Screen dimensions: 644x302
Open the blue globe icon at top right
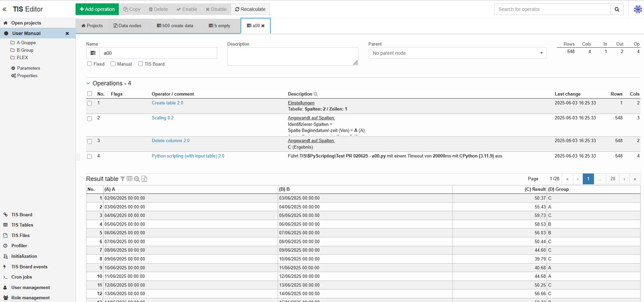[638, 9]
